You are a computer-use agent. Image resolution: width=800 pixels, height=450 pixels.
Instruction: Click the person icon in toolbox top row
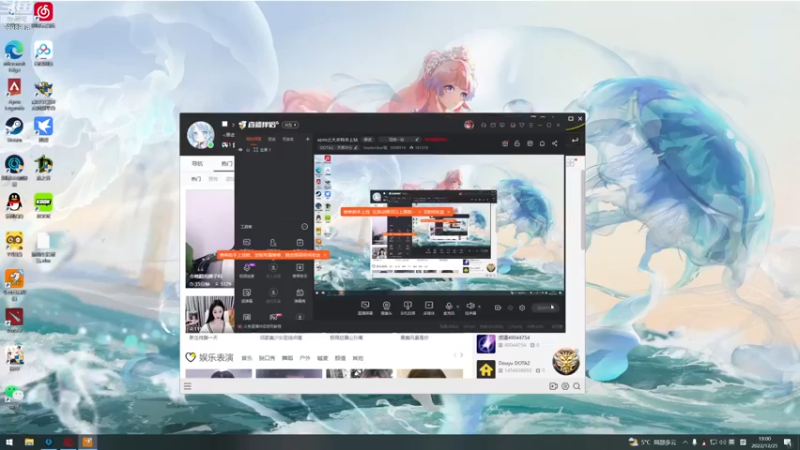tap(273, 242)
